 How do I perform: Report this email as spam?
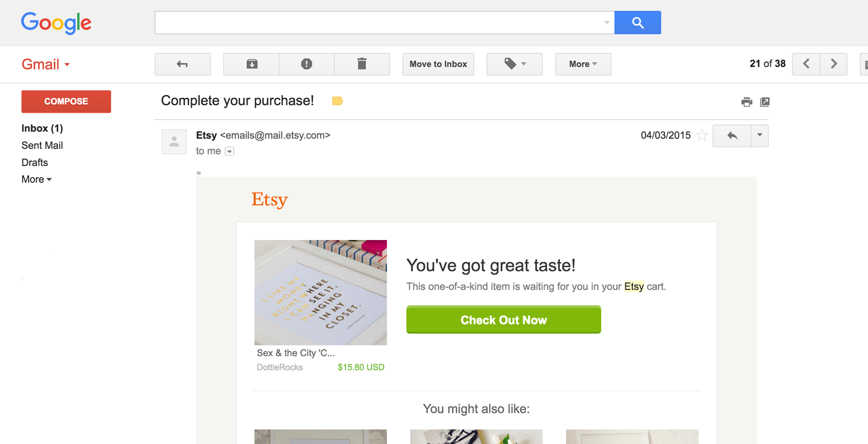pyautogui.click(x=307, y=64)
